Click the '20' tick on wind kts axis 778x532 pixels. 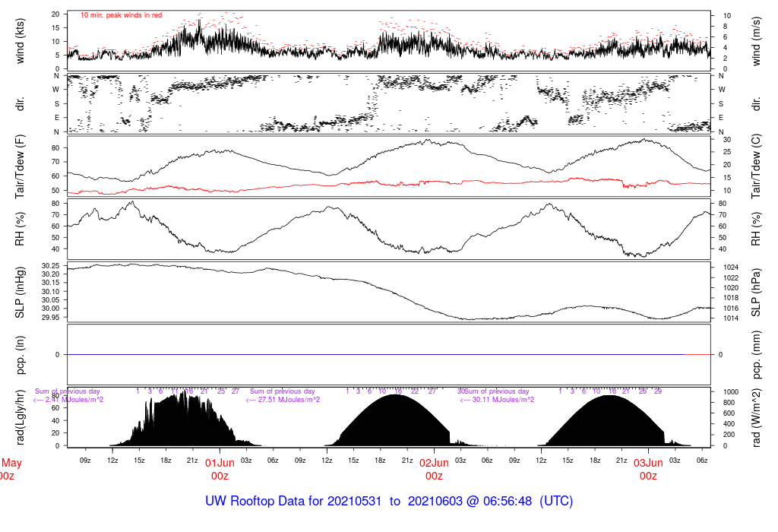click(x=55, y=14)
